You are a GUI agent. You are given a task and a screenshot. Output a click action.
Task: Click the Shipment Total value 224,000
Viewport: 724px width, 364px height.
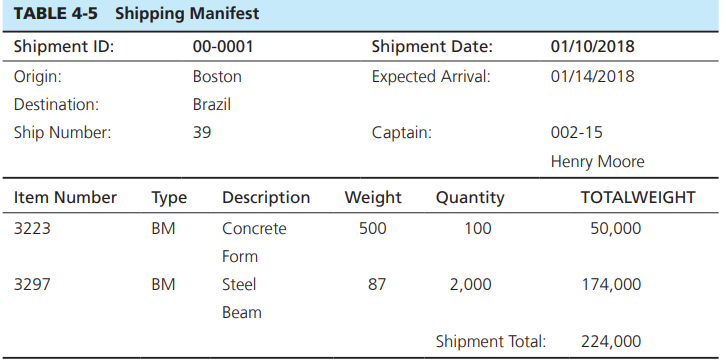[x=611, y=342]
